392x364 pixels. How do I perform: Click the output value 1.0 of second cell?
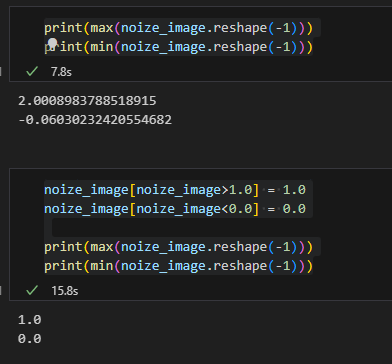[x=30, y=320]
